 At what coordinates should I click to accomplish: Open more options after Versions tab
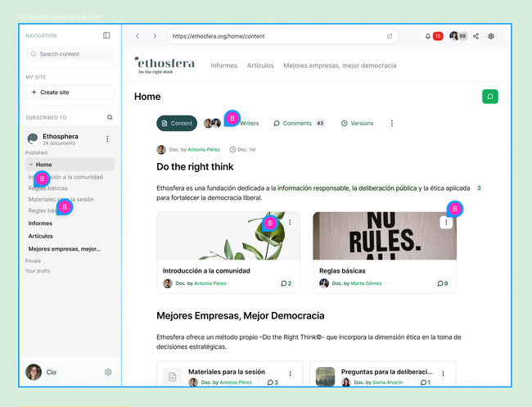[391, 124]
